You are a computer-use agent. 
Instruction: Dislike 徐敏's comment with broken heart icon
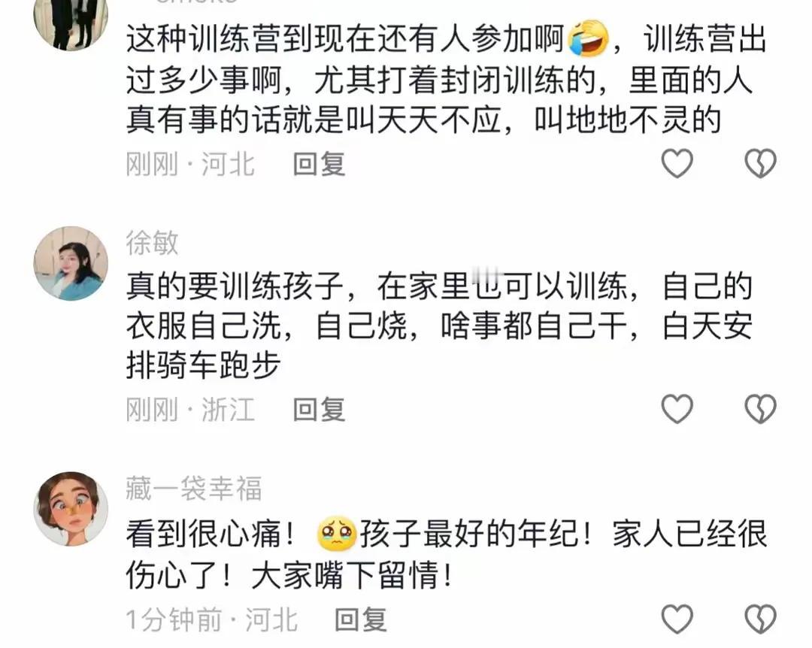tap(760, 409)
